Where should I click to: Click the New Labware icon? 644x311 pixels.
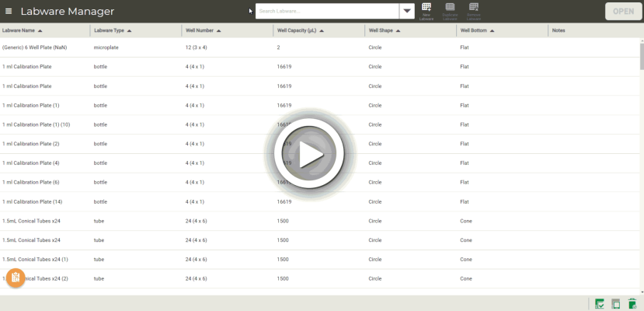tap(426, 10)
